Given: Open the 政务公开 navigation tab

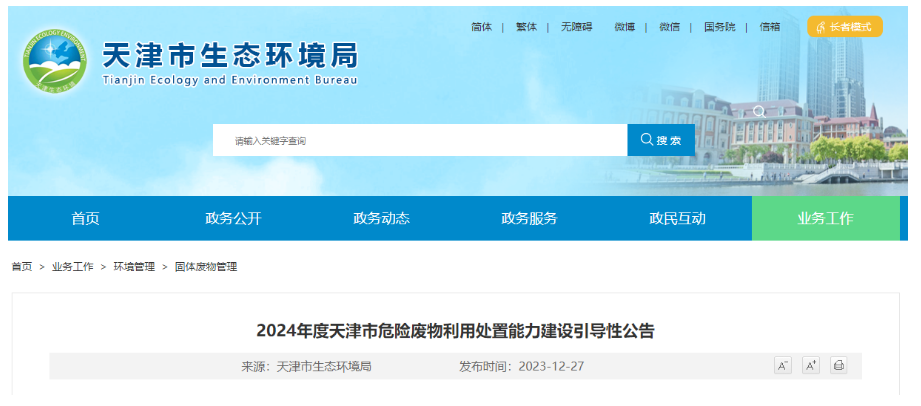Looking at the screenshot, I should tap(233, 219).
